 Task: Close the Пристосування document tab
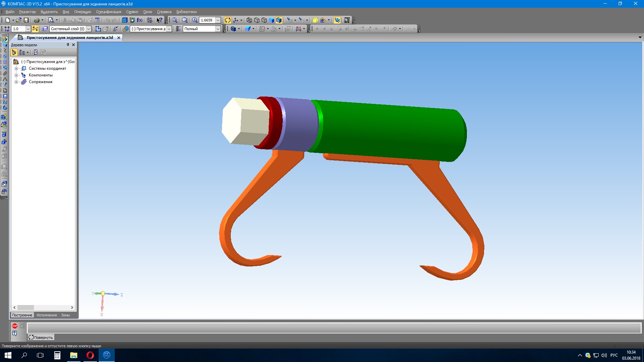click(119, 38)
